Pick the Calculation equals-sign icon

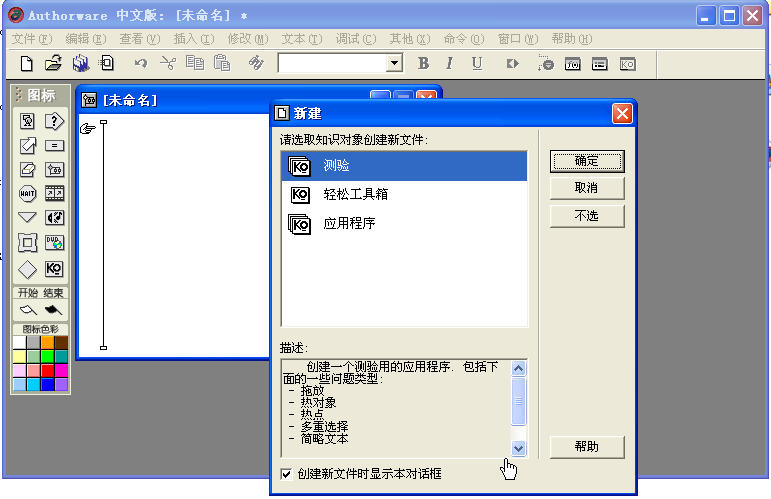(54, 145)
